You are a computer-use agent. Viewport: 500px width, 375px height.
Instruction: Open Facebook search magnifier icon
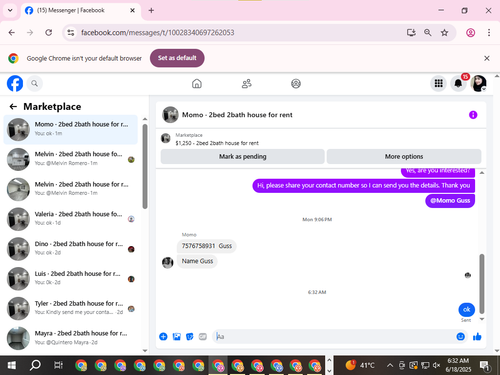click(x=34, y=83)
